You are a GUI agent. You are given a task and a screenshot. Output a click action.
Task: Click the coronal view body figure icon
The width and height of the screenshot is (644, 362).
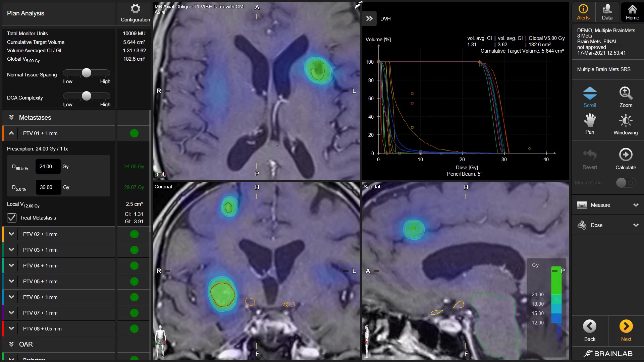(161, 341)
